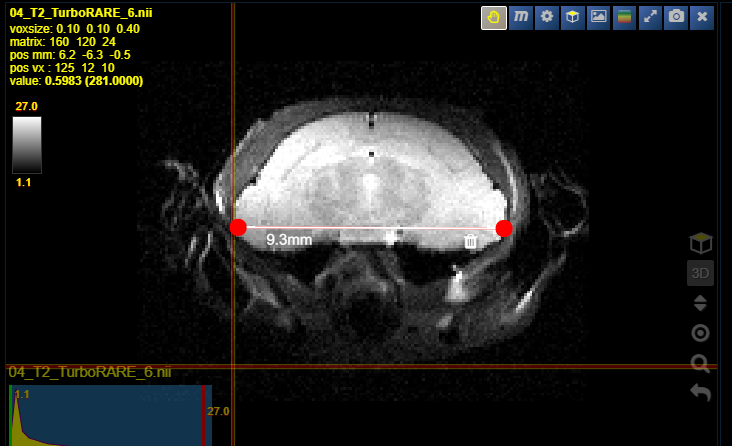
Task: Click the pos mm coordinates line
Action: [x=70, y=55]
